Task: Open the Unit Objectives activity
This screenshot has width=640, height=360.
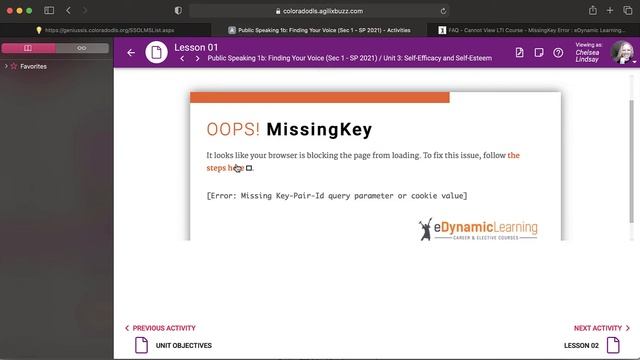Action: [184, 345]
